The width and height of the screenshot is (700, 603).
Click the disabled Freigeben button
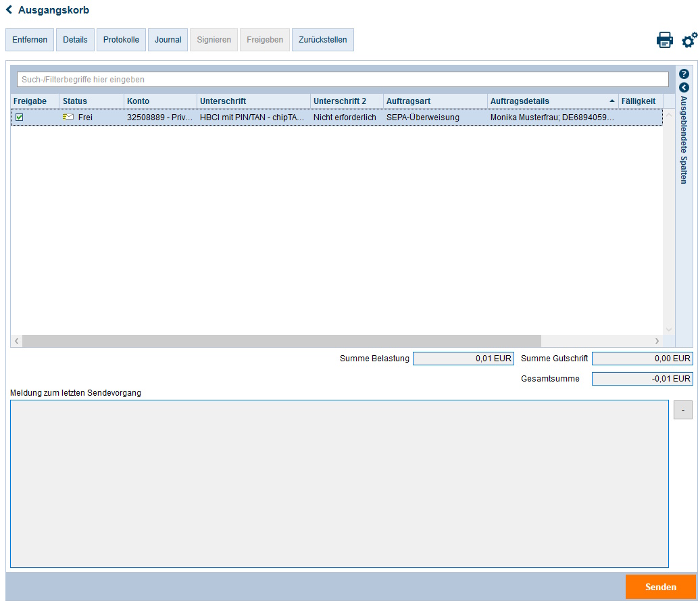265,40
